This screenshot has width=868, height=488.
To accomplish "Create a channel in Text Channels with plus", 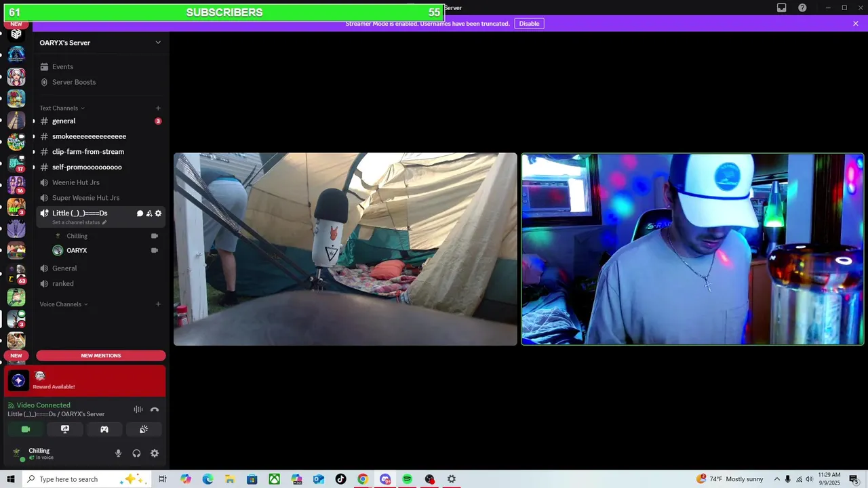I will click(158, 108).
